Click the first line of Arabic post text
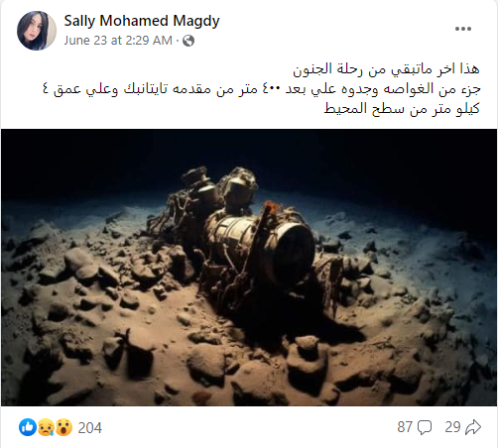This screenshot has width=498, height=448. [x=386, y=69]
